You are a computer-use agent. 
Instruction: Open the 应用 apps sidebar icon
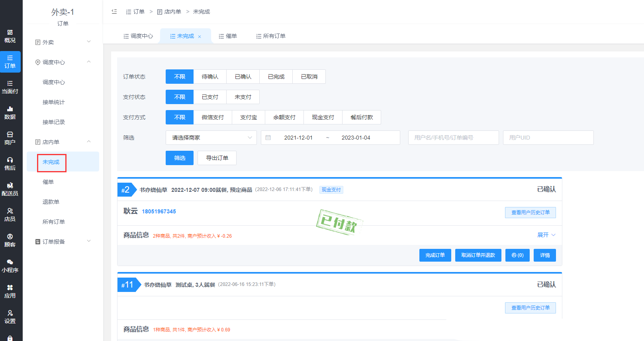10,292
